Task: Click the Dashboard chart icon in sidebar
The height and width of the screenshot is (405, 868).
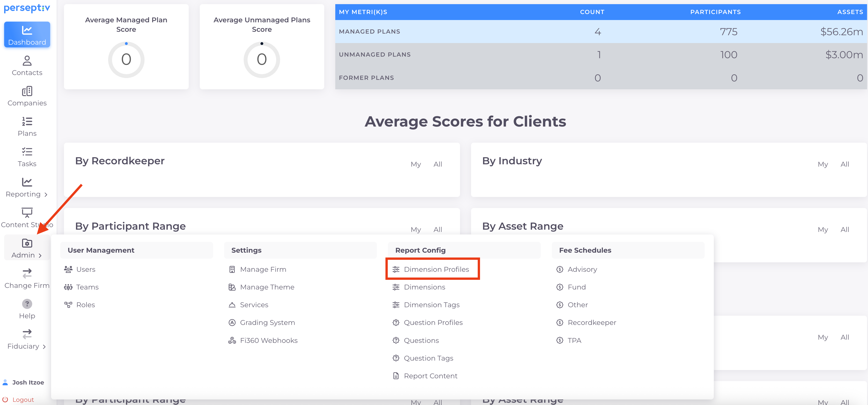Action: [27, 30]
